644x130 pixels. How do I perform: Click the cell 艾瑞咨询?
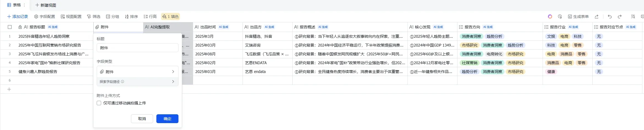click(x=267, y=45)
